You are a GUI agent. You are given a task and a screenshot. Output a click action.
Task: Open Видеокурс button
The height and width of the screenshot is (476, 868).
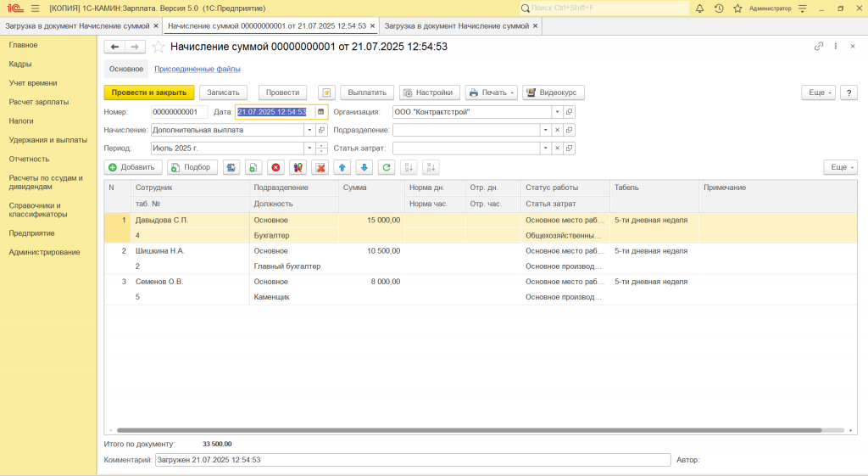(553, 92)
